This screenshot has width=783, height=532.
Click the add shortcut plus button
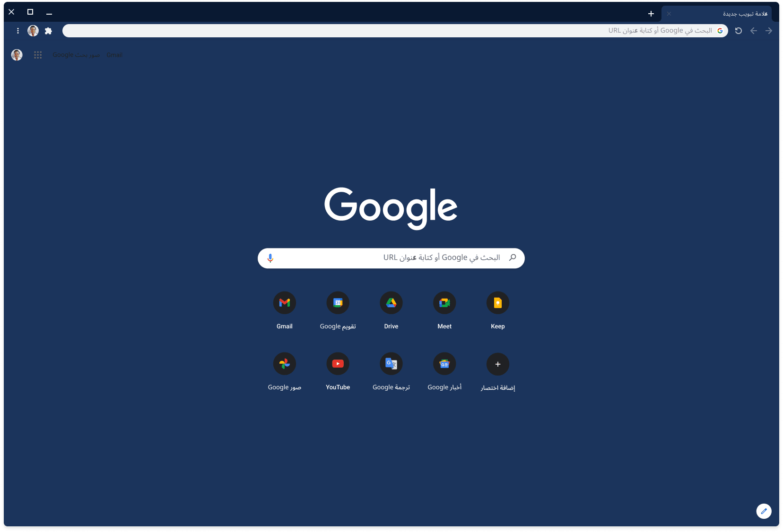click(x=497, y=364)
